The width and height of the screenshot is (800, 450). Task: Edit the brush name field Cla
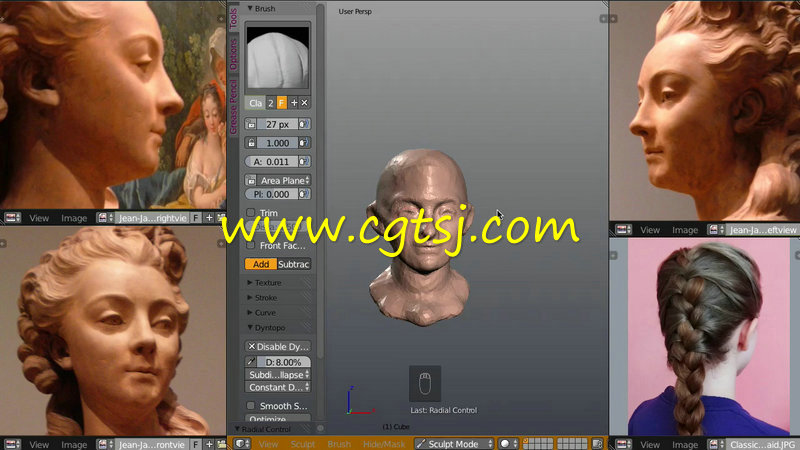(x=256, y=103)
